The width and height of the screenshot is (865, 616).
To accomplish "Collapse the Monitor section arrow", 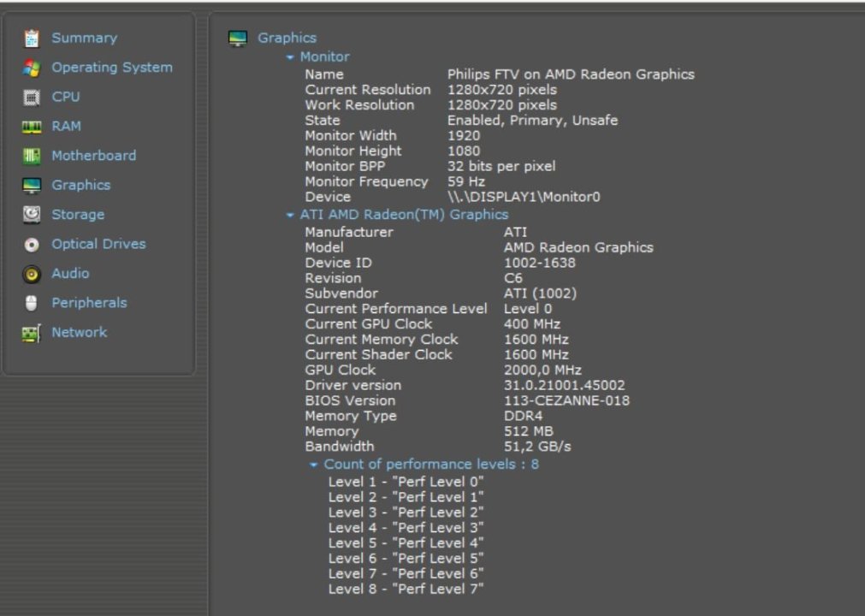I will click(291, 57).
